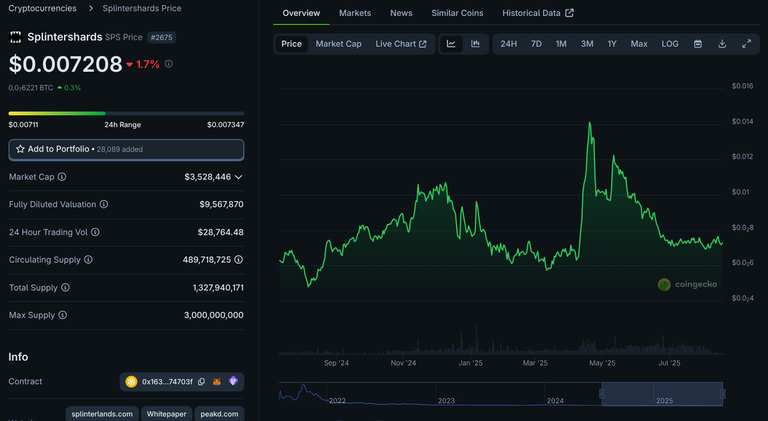The height and width of the screenshot is (421, 768).
Task: Click the star icon in Add to Portfolio
Action: [x=20, y=149]
